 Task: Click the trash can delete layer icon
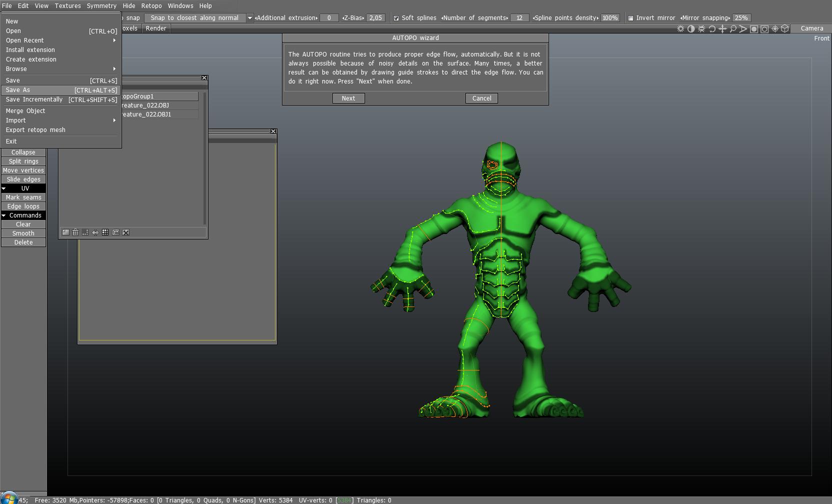(75, 232)
